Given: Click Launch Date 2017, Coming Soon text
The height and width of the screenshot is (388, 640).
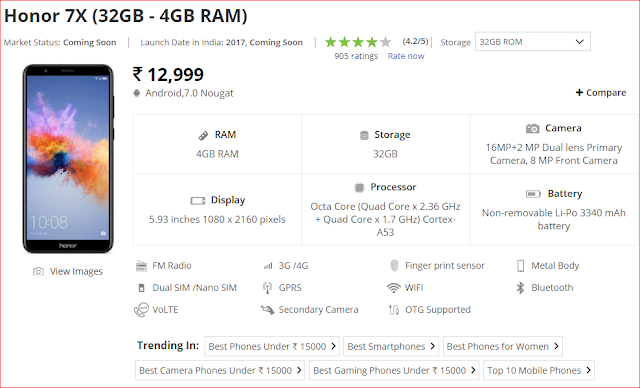Looking at the screenshot, I should click(x=222, y=42).
